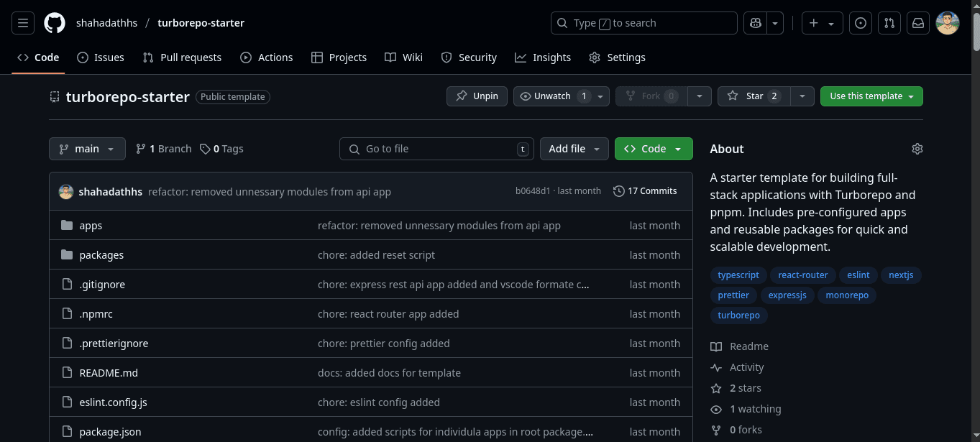Open Copilot dropdown arrow in header
Viewport: 980px width, 442px height.
click(x=775, y=23)
